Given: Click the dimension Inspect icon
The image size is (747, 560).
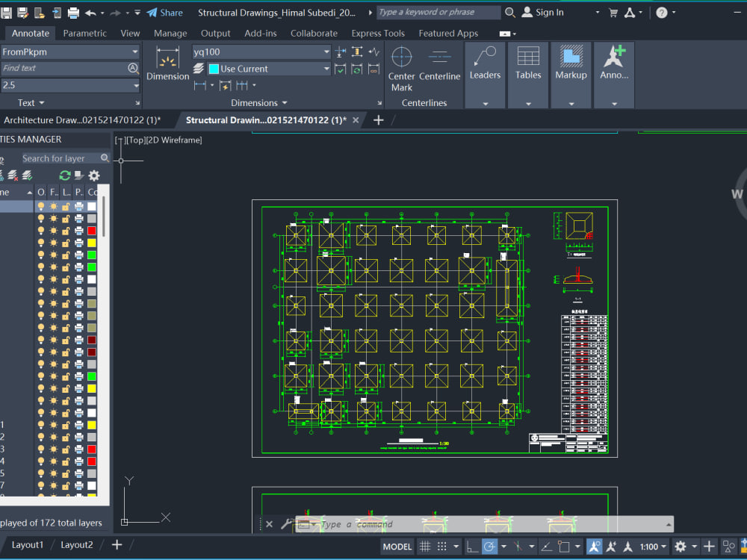Looking at the screenshot, I should 340,69.
